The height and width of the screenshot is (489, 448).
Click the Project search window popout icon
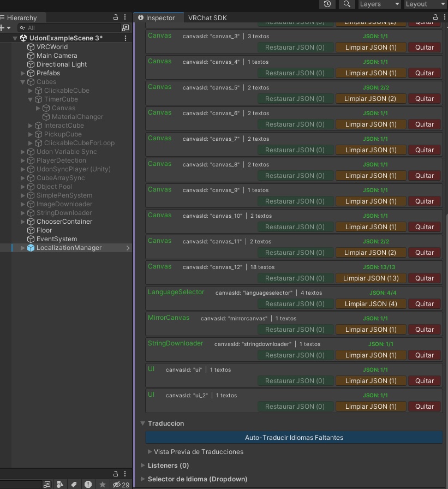click(x=47, y=484)
